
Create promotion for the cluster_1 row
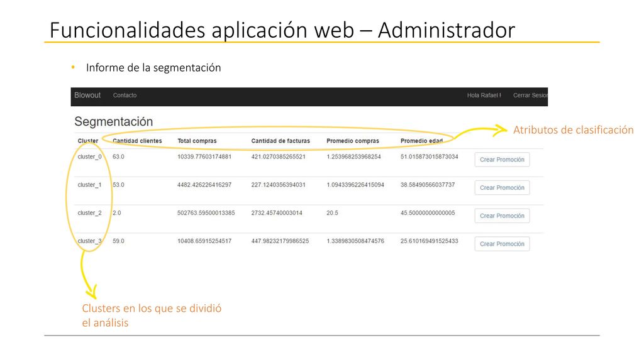(x=502, y=187)
